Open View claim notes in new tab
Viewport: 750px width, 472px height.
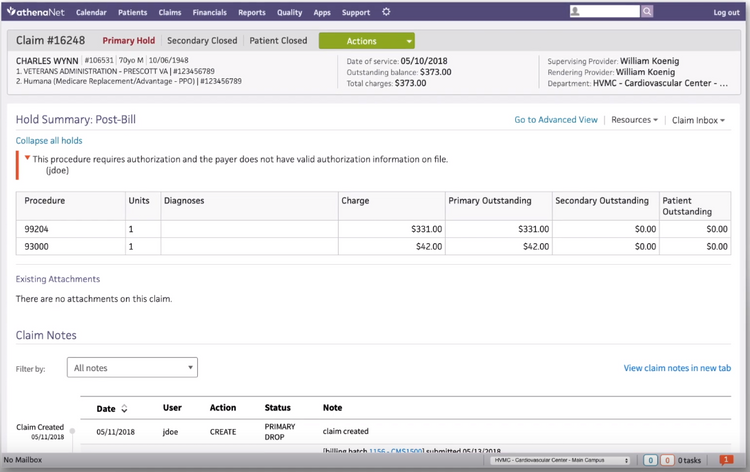point(676,368)
